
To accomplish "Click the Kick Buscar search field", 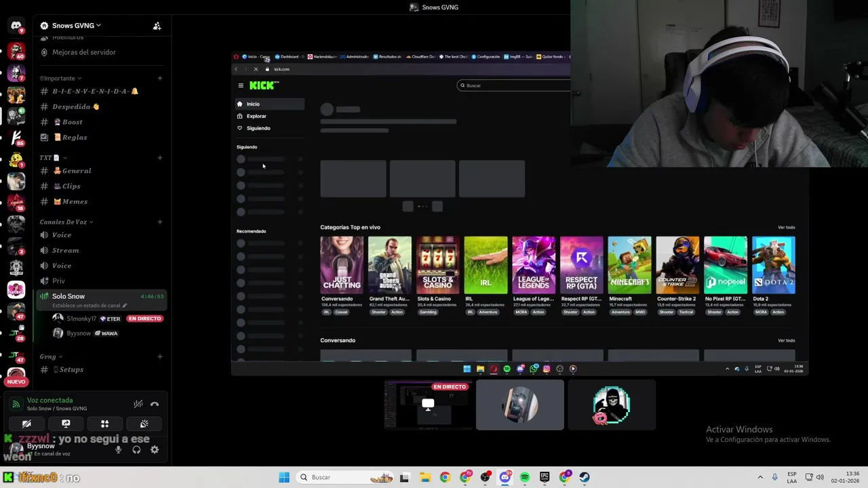I will point(514,85).
